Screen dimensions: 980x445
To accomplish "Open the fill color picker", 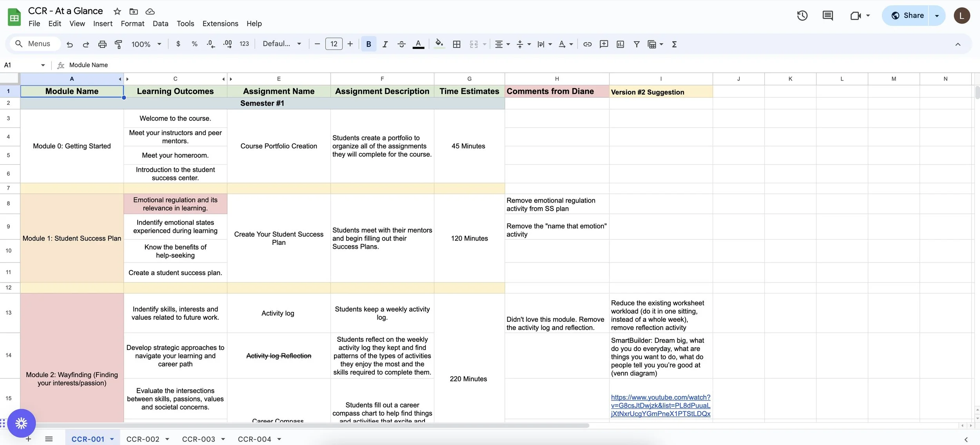I will click(439, 44).
